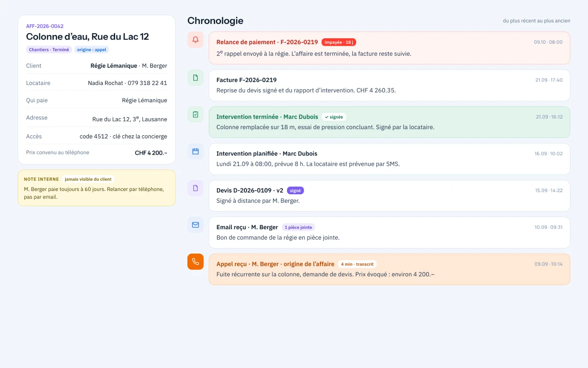Select the Intervention terminée · Marc Dubois title
The height and width of the screenshot is (368, 588).
(x=267, y=117)
